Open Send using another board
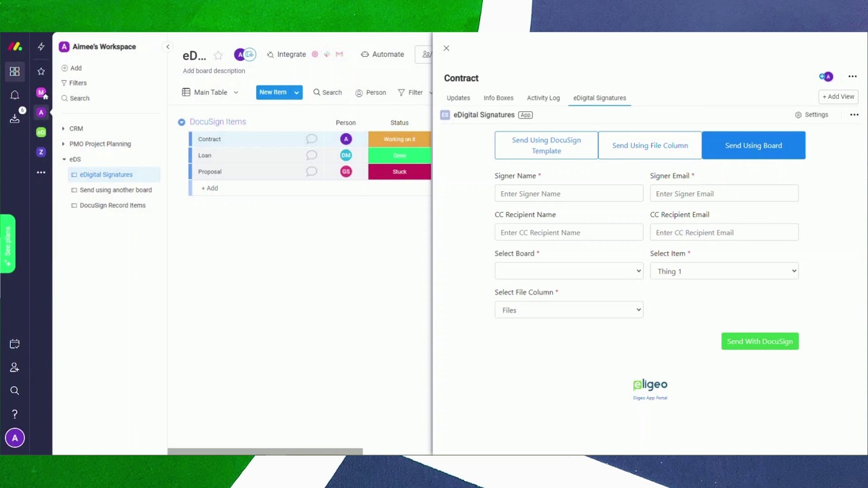Viewport: 868px width, 488px height. 115,190
